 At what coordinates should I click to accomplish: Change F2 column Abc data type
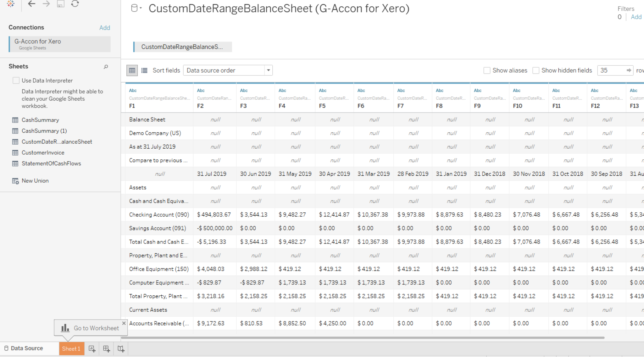pyautogui.click(x=201, y=91)
